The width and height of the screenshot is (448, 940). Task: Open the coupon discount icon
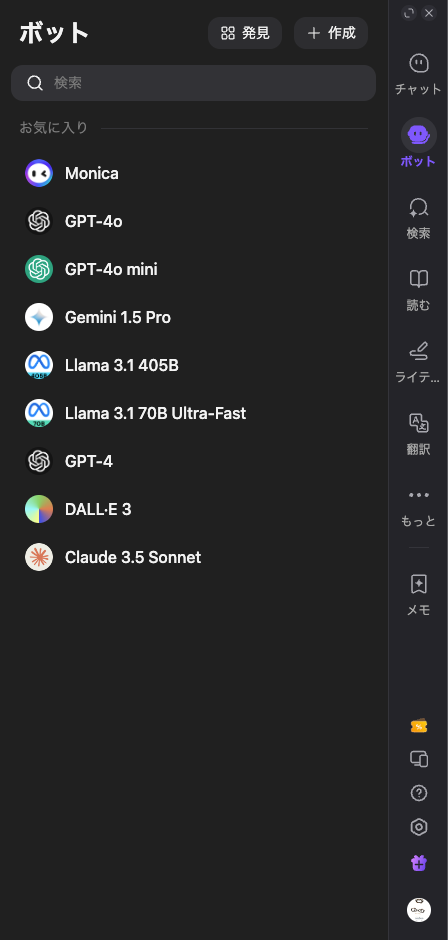coord(419,725)
